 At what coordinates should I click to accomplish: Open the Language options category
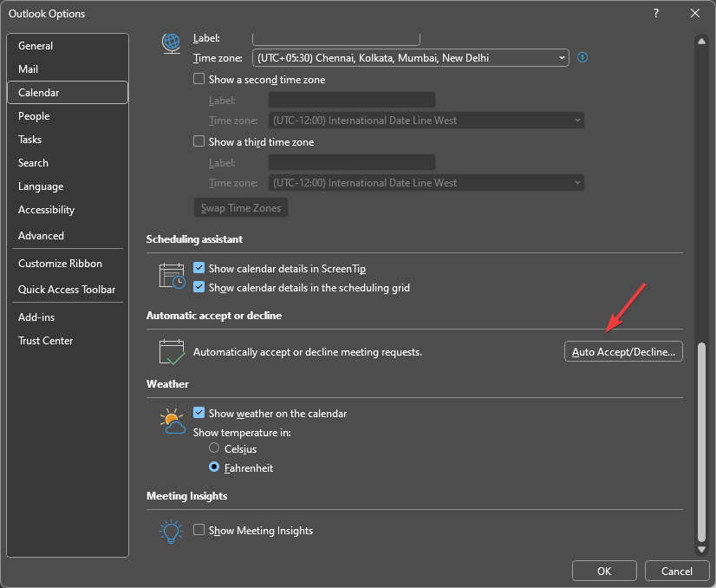click(68, 186)
